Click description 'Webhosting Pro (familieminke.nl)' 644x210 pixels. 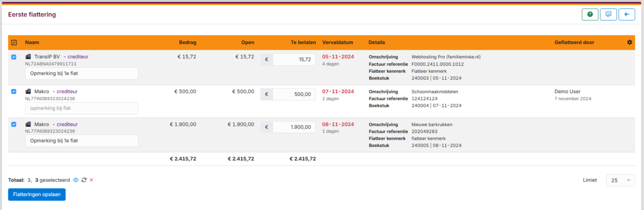446,57
